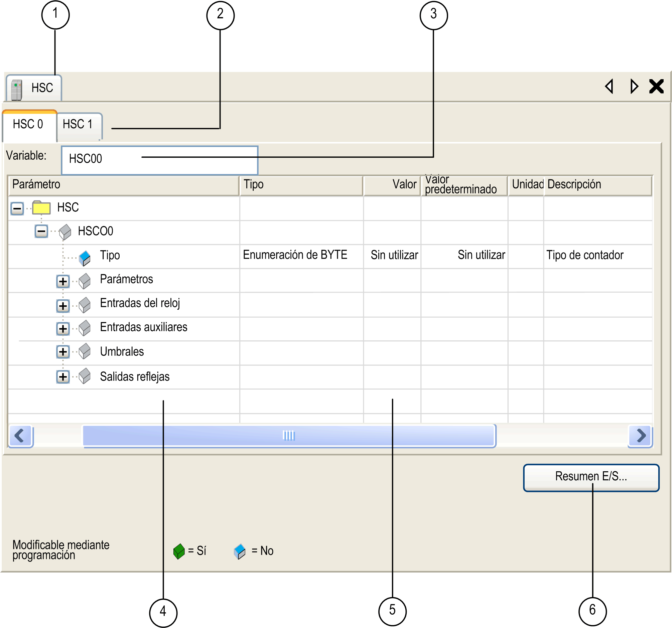Collapse the HSC root folder node
Image resolution: width=672 pixels, height=628 pixels.
point(17,208)
